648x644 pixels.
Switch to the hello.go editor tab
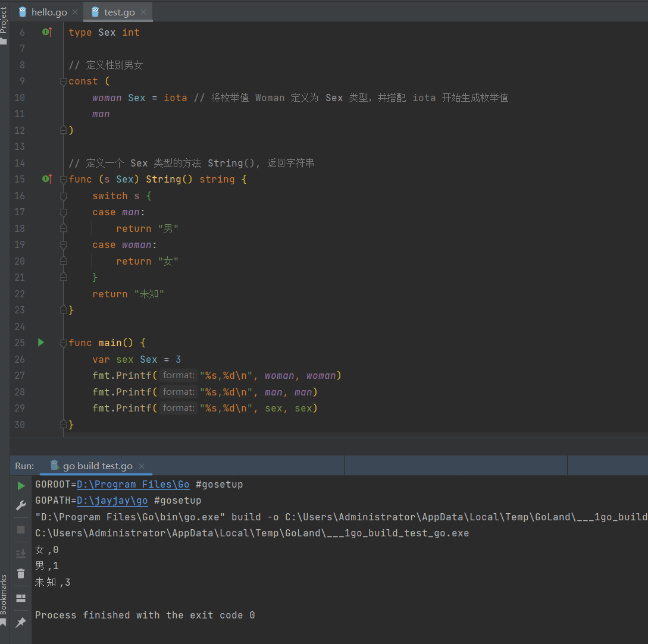(48, 12)
